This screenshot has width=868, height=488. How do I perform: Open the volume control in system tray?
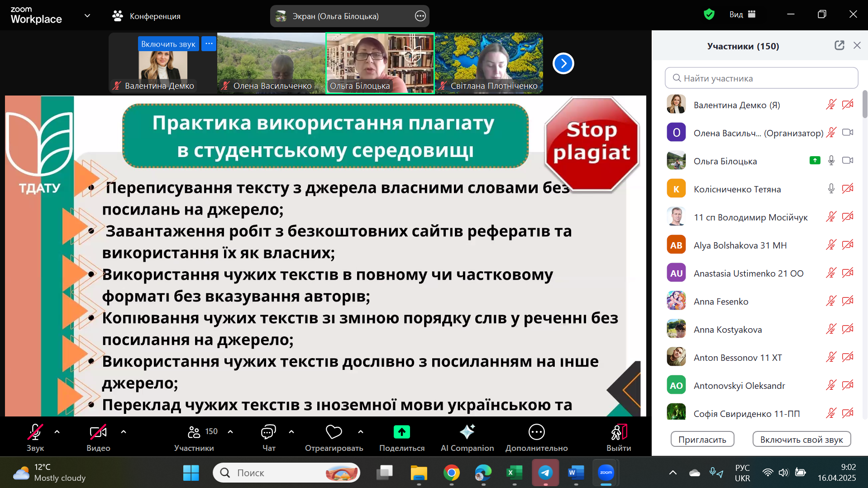783,473
